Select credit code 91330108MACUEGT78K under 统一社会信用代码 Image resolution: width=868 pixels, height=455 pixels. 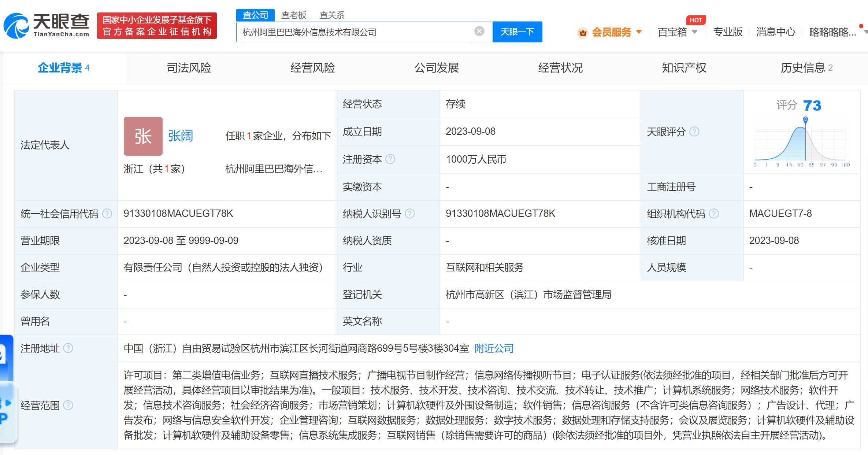178,214
